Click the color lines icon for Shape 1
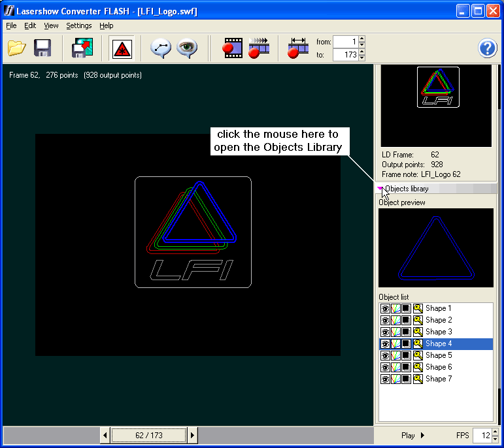504x448 pixels. 395,309
